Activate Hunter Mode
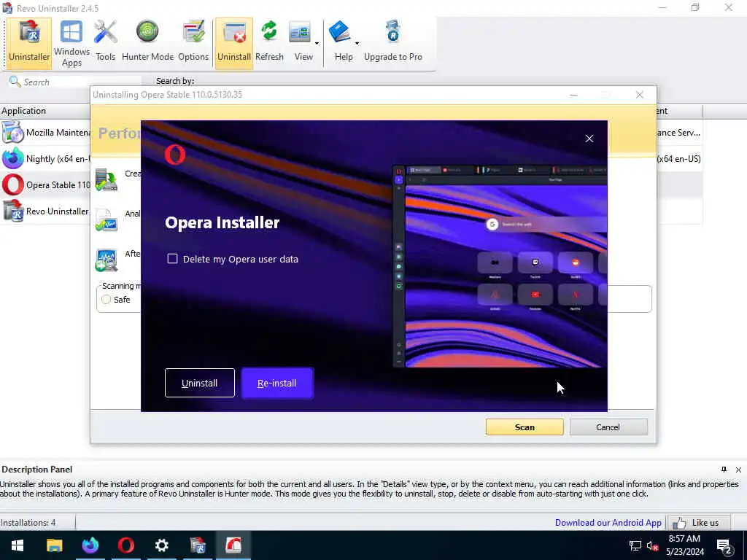 (147, 42)
